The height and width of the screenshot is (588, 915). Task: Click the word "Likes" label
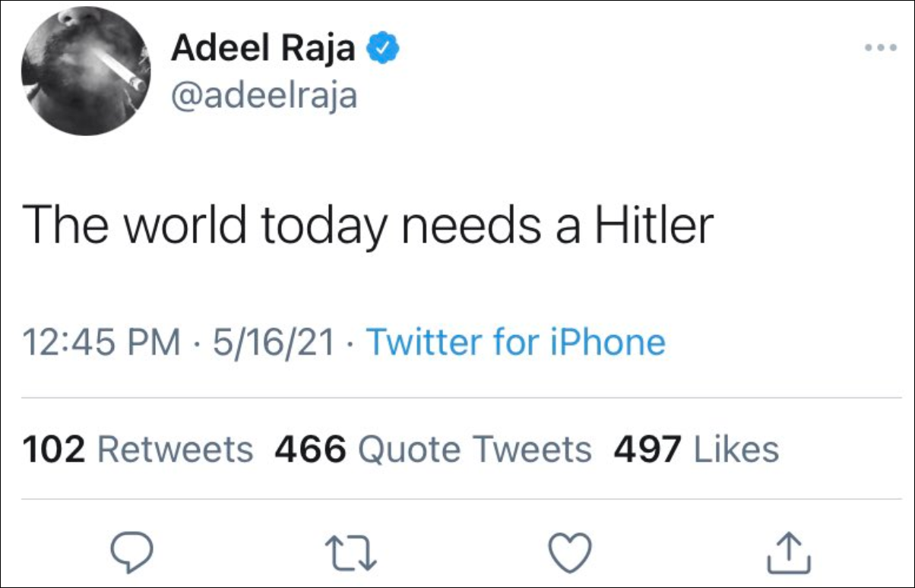736,449
